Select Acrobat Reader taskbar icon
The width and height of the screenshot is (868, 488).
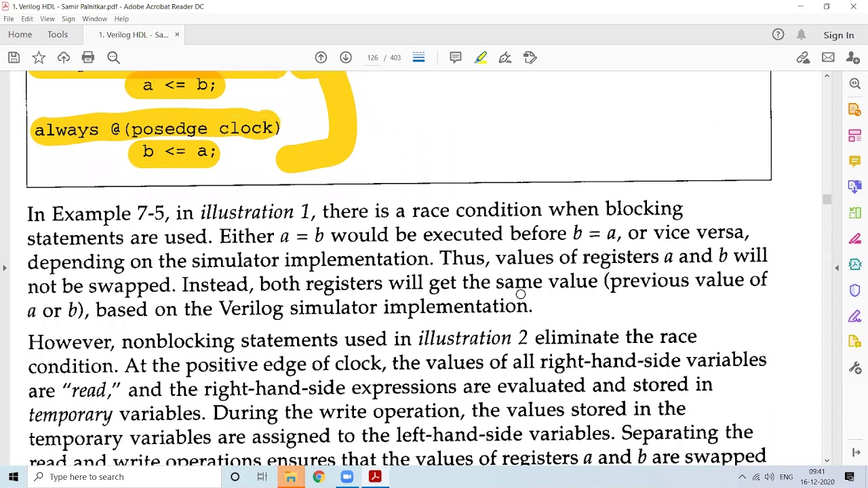[374, 476]
